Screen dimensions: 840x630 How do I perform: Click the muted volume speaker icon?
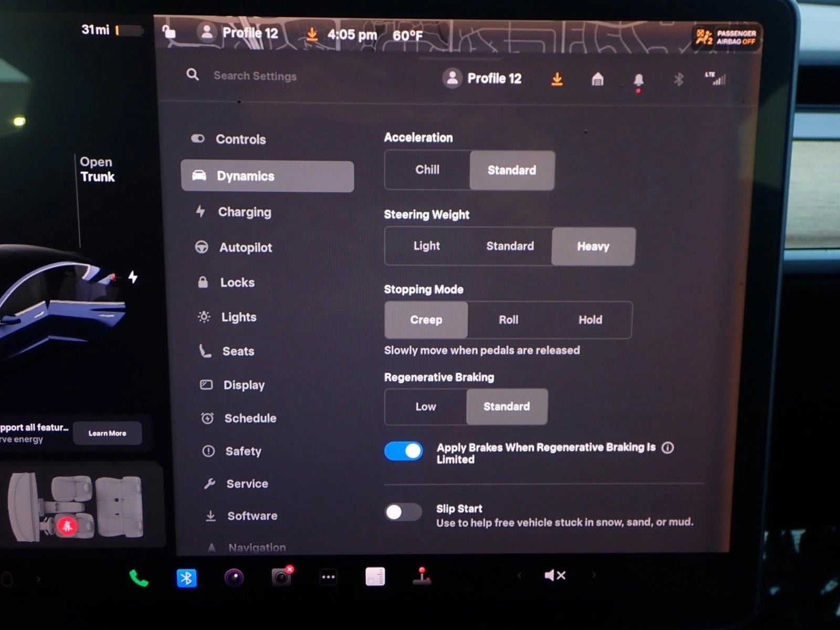point(554,576)
